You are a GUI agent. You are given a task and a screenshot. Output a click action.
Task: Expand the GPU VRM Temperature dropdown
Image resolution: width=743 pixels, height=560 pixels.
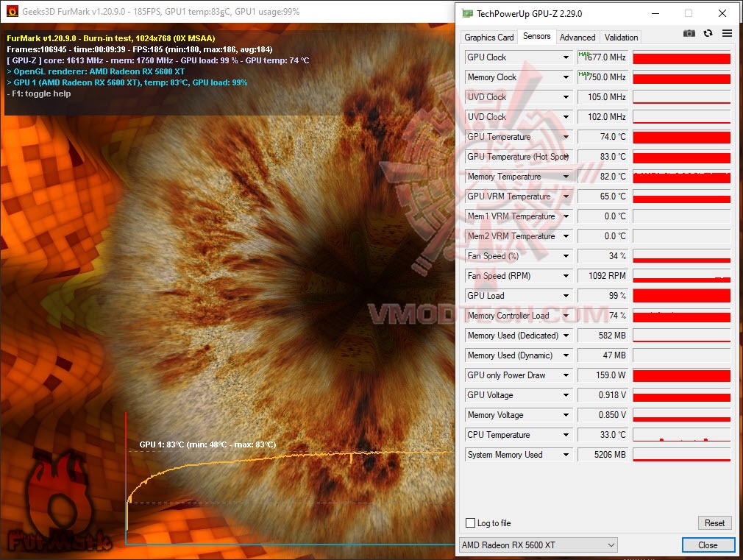566,196
